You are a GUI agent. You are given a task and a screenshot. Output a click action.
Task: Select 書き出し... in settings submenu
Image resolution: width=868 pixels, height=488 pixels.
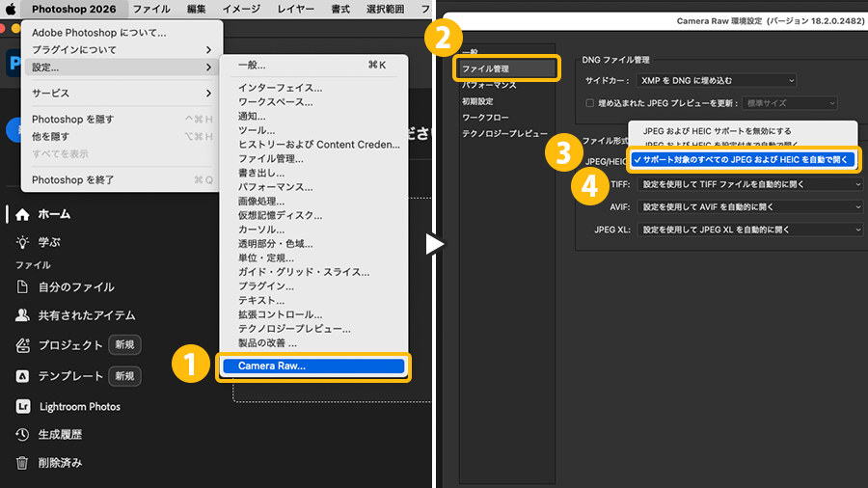313,173
